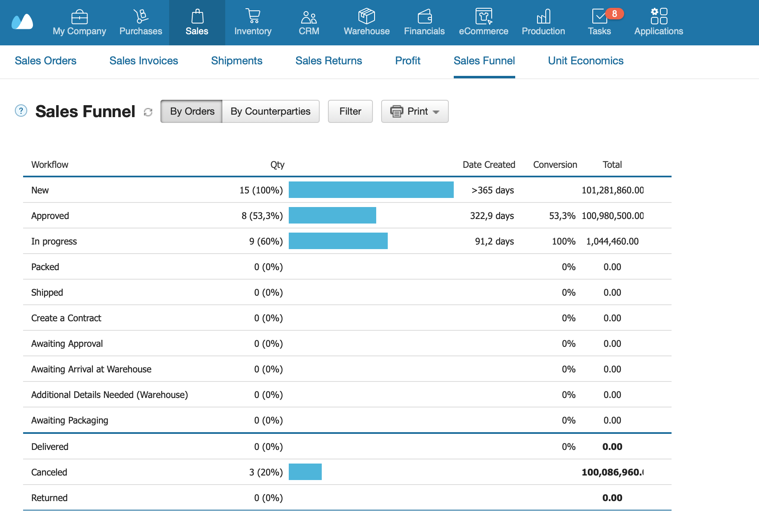Select the Create a Contract row label
The width and height of the screenshot is (759, 532).
pos(66,318)
